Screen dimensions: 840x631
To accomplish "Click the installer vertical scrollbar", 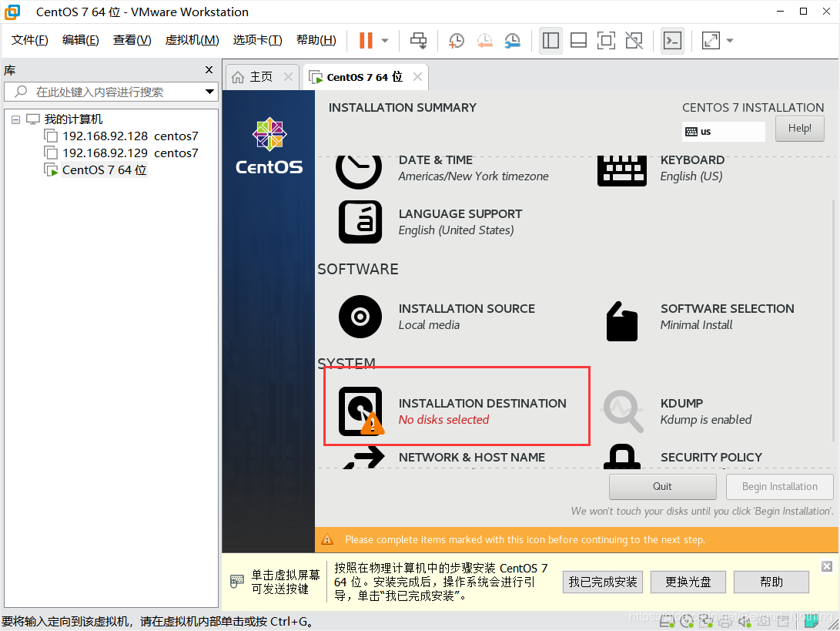I will tap(834, 321).
